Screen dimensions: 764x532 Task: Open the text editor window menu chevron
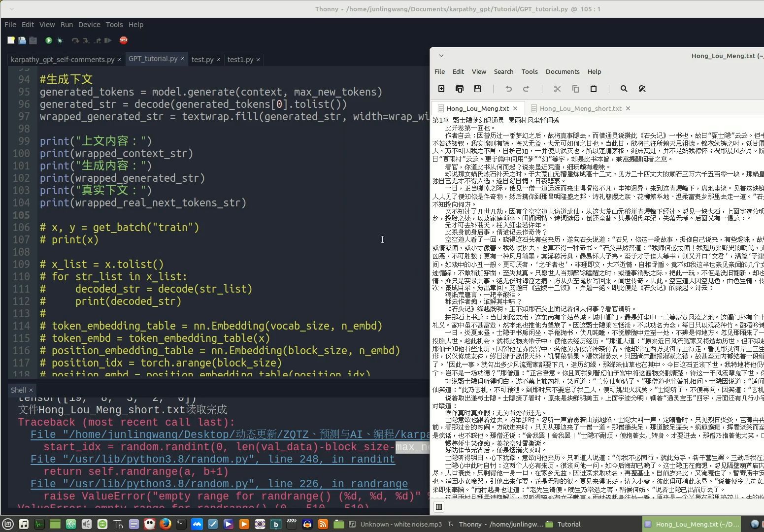coord(441,56)
